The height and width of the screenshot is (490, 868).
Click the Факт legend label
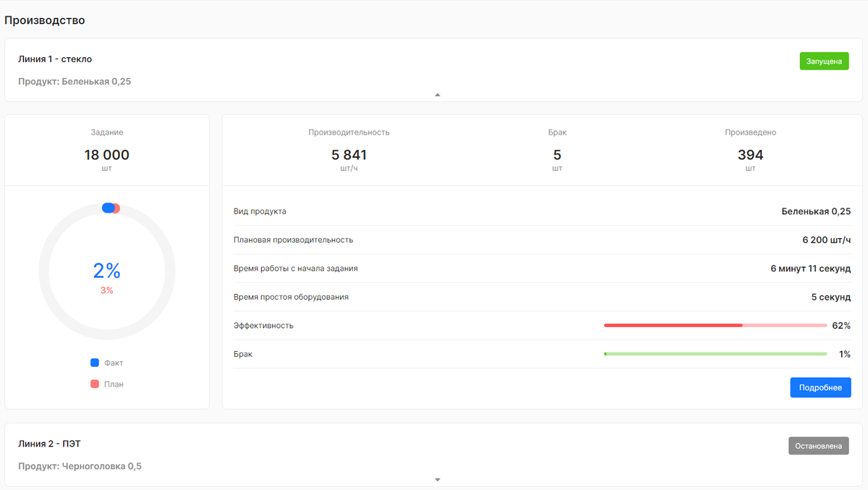click(x=114, y=363)
